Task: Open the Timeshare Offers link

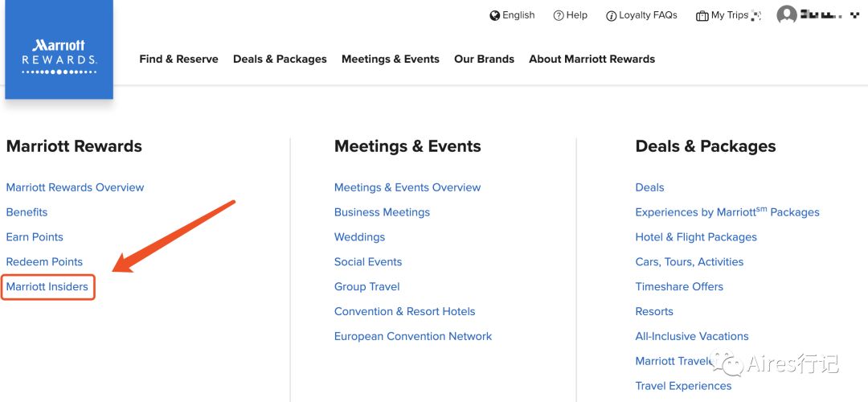Action: (x=679, y=287)
